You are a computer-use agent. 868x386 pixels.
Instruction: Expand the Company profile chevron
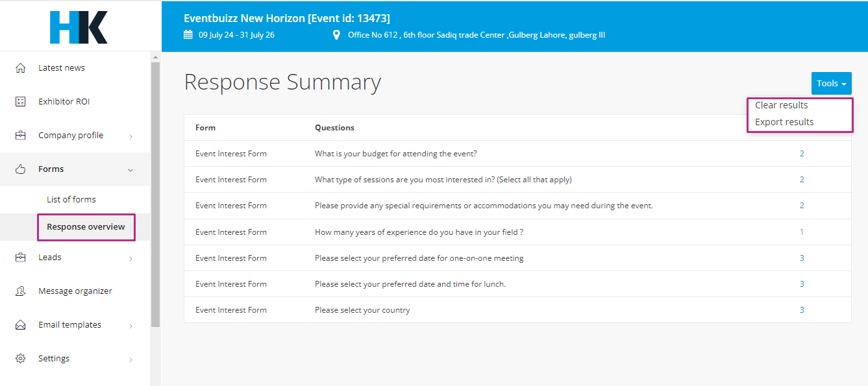click(x=130, y=136)
